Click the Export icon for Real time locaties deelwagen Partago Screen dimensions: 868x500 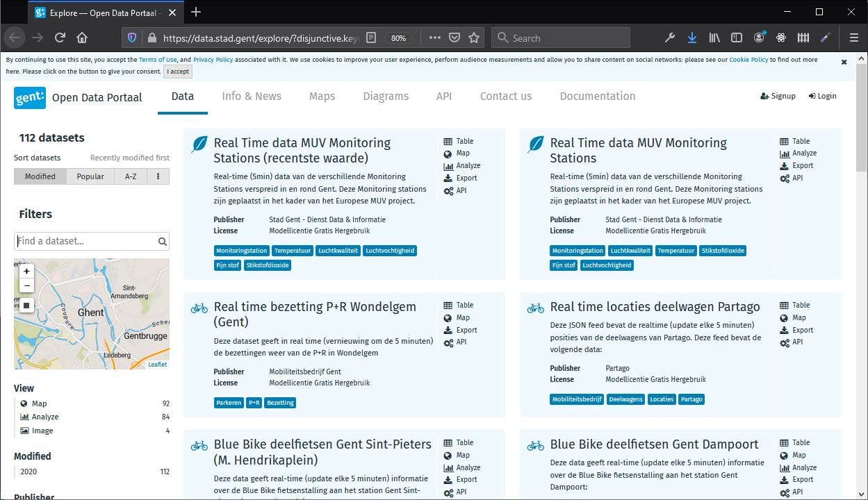pyautogui.click(x=797, y=330)
